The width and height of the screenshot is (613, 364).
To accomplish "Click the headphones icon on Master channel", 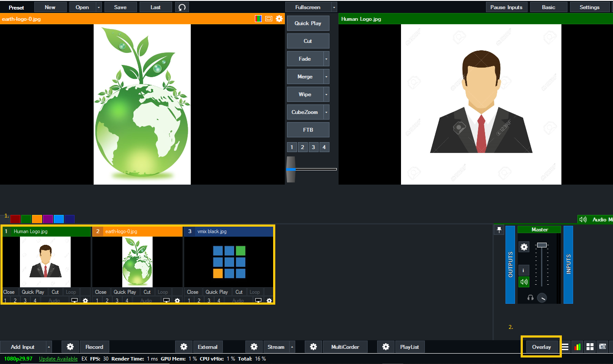I will [530, 298].
